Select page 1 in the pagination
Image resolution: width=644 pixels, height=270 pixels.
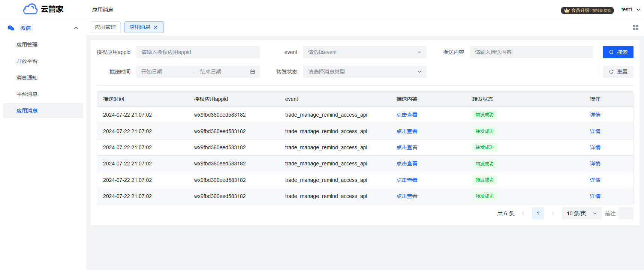(x=538, y=213)
